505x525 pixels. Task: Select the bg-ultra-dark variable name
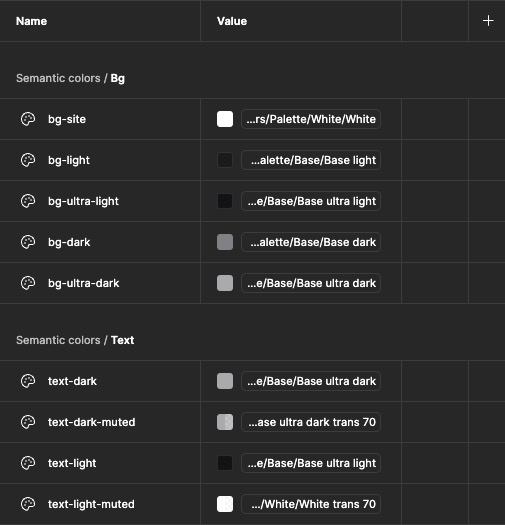[83, 283]
